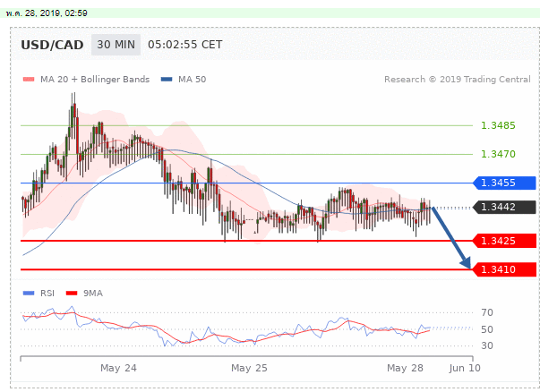
Task: Click the Research © 2019 Trading Central text
Action: 458,80
